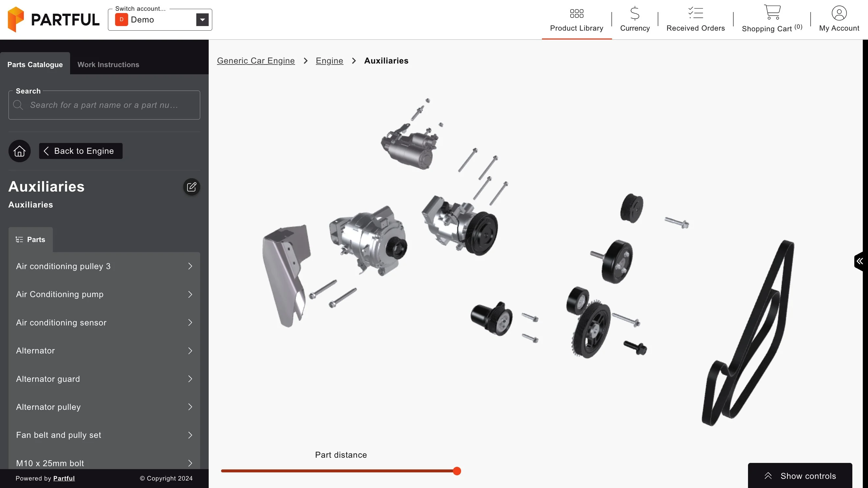Select 'Fan belt and pully set' text
This screenshot has width=868, height=488.
[x=59, y=435]
